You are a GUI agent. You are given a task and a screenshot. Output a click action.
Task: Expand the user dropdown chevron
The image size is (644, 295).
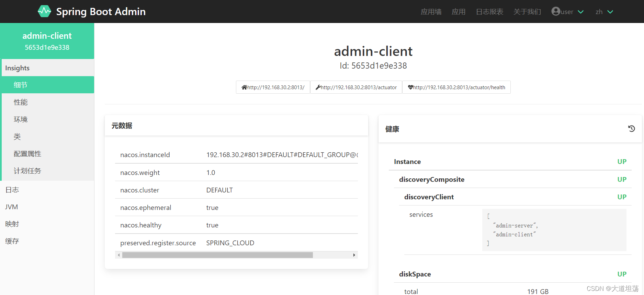(x=581, y=12)
